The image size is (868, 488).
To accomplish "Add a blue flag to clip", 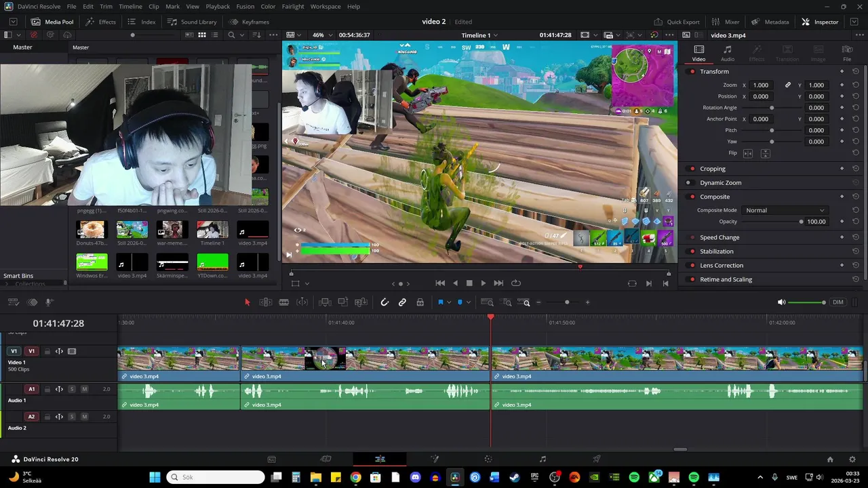I will tap(440, 302).
